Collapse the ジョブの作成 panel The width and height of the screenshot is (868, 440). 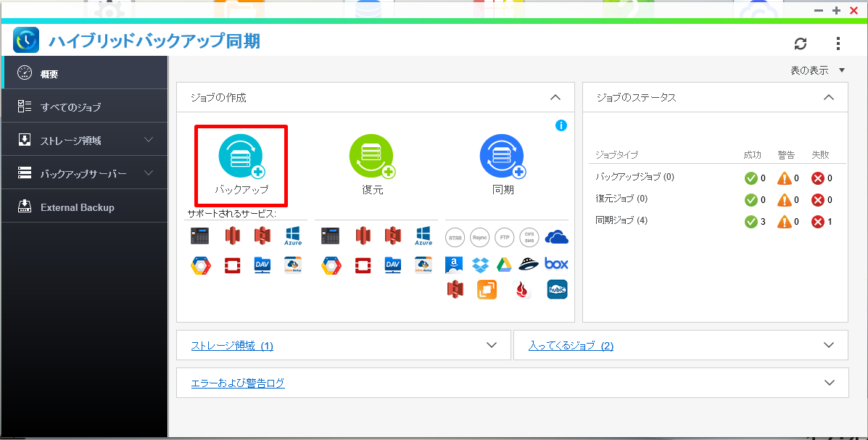point(555,97)
